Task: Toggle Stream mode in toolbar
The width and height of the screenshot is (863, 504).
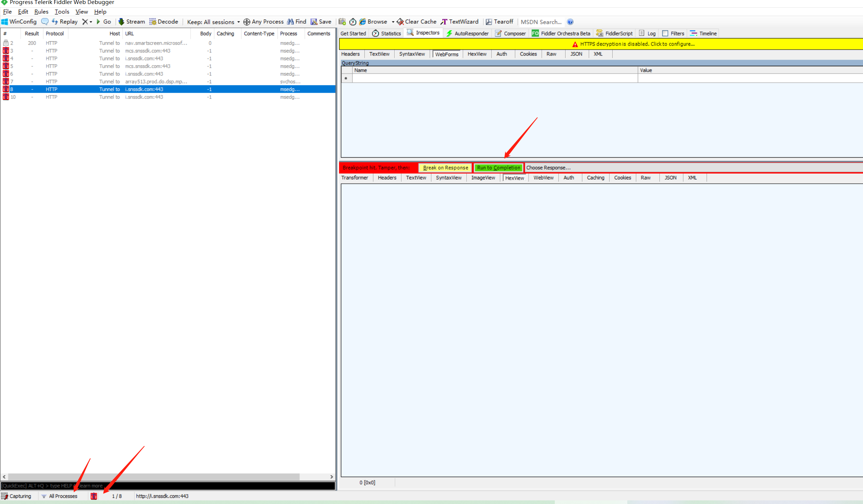Action: [x=131, y=22]
